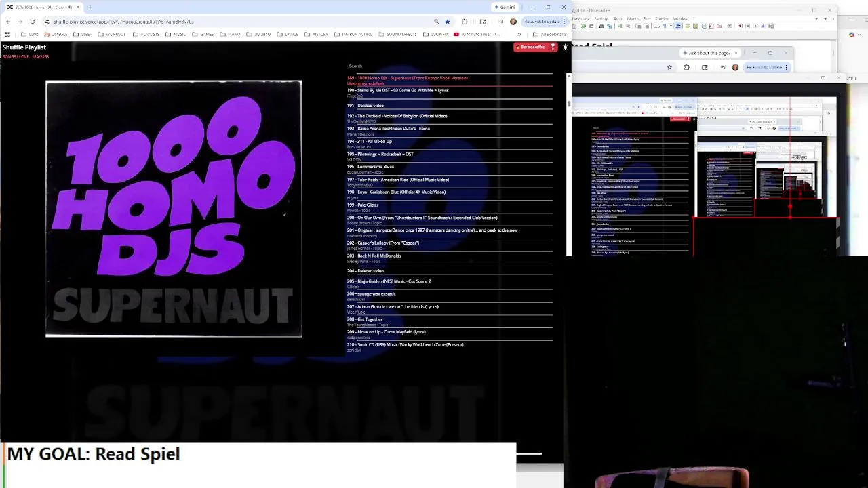This screenshot has width=868, height=488.
Task: Select track 199 Pale Glitter
Action: click(x=450, y=207)
